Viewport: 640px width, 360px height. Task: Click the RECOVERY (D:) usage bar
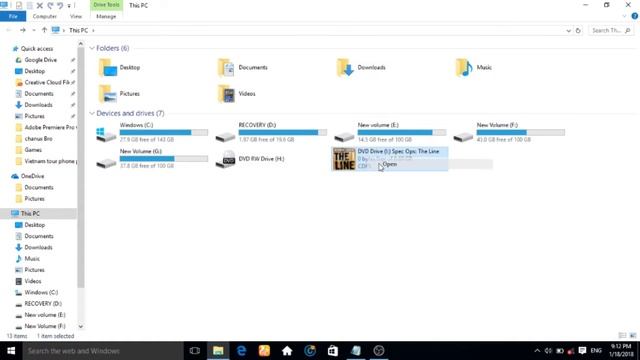click(x=283, y=132)
